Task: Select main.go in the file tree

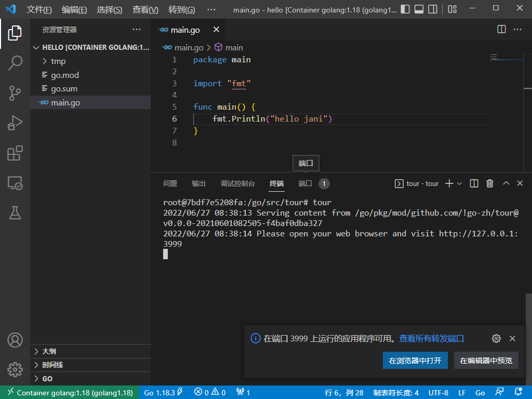Action: click(x=90, y=102)
